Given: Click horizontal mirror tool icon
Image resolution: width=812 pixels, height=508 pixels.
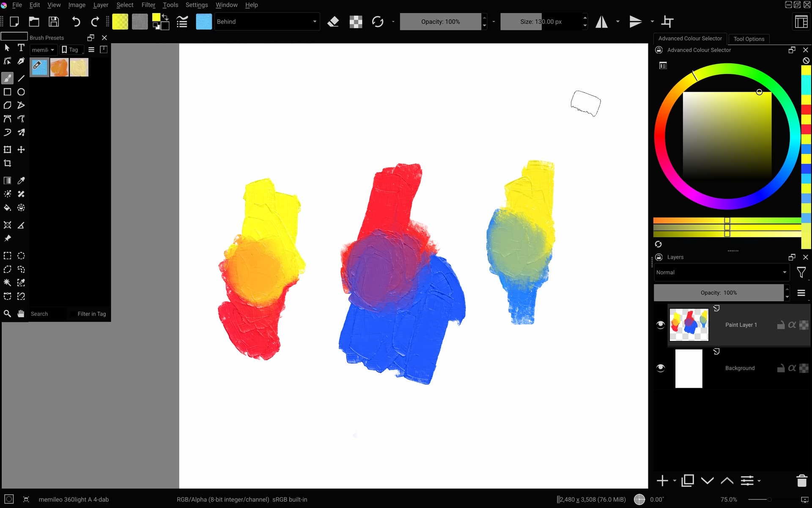Looking at the screenshot, I should coord(601,22).
